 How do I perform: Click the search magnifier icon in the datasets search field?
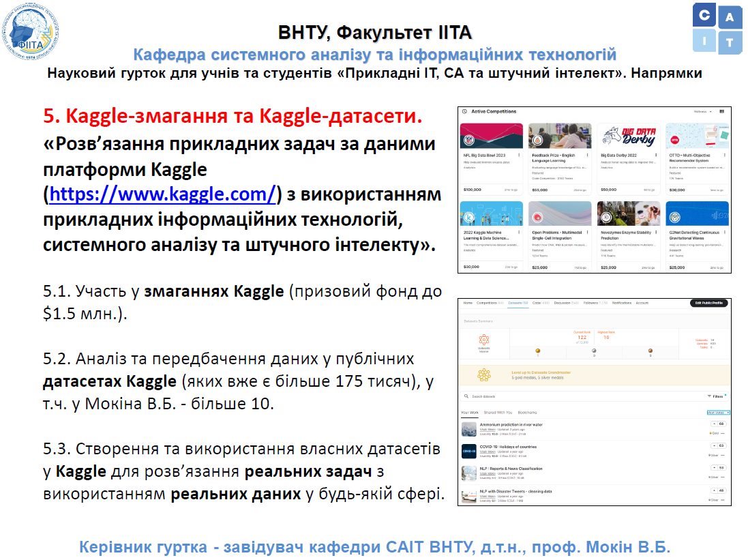466,396
